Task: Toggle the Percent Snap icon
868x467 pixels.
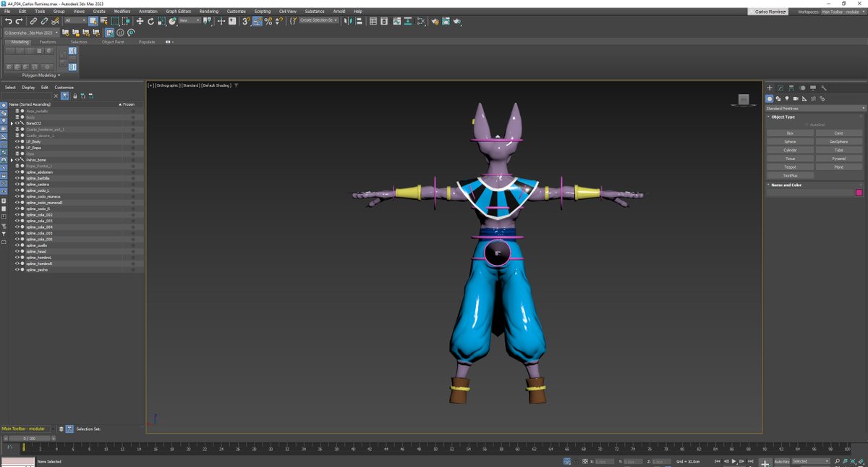Action: pos(268,21)
